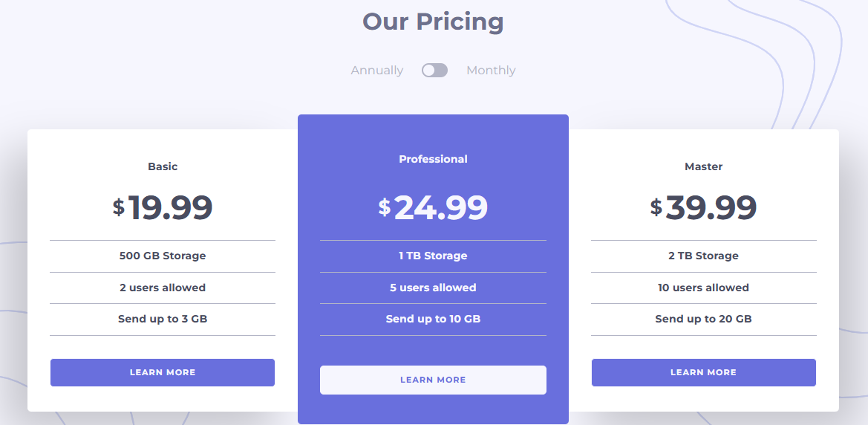Click Learn More on Master plan
This screenshot has height=425, width=868.
(704, 372)
